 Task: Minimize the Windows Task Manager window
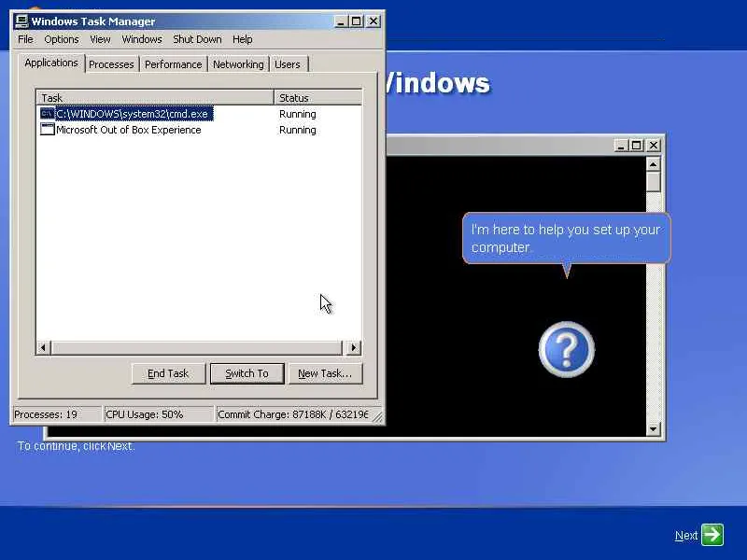point(340,21)
